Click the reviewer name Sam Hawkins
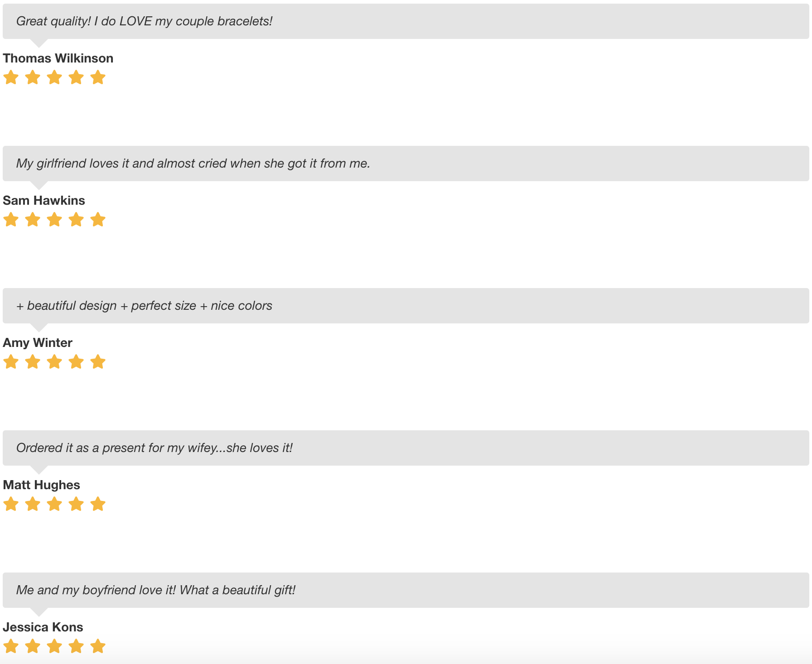This screenshot has height=664, width=812. (44, 201)
